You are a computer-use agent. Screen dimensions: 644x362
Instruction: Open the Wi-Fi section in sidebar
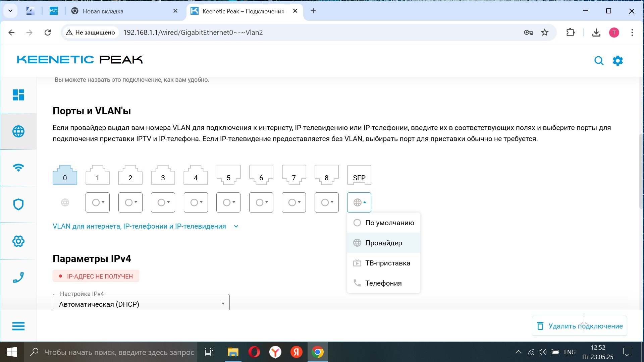(x=18, y=168)
